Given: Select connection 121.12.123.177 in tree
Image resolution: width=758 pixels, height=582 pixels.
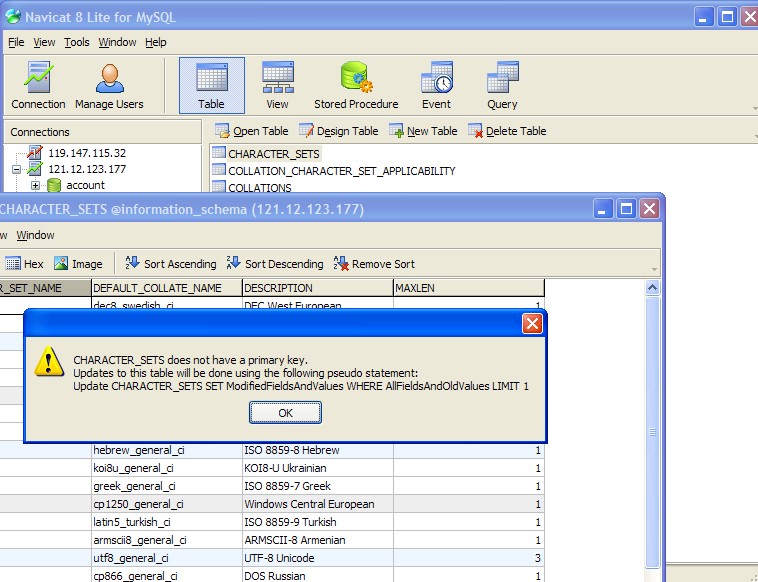Looking at the screenshot, I should (x=87, y=169).
